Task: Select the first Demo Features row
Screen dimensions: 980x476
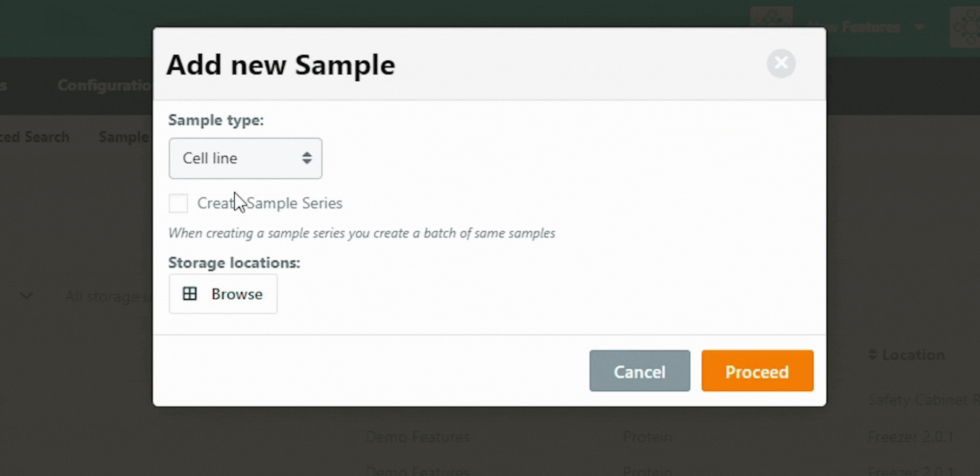Action: tap(418, 437)
